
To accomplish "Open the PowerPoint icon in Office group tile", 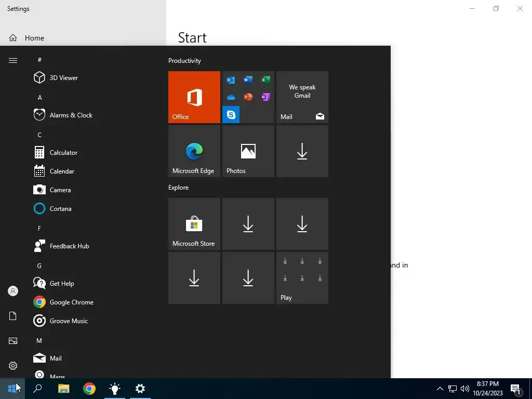I will tap(248, 97).
